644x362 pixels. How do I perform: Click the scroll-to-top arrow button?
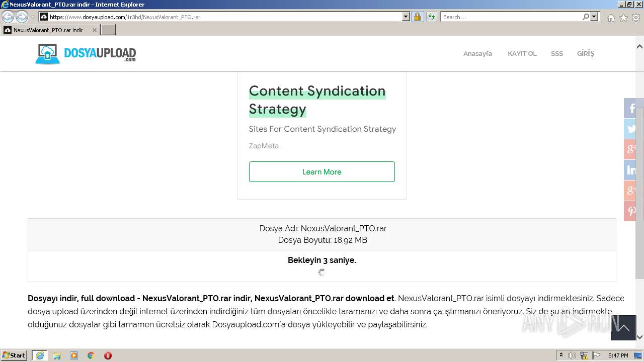[x=623, y=328]
